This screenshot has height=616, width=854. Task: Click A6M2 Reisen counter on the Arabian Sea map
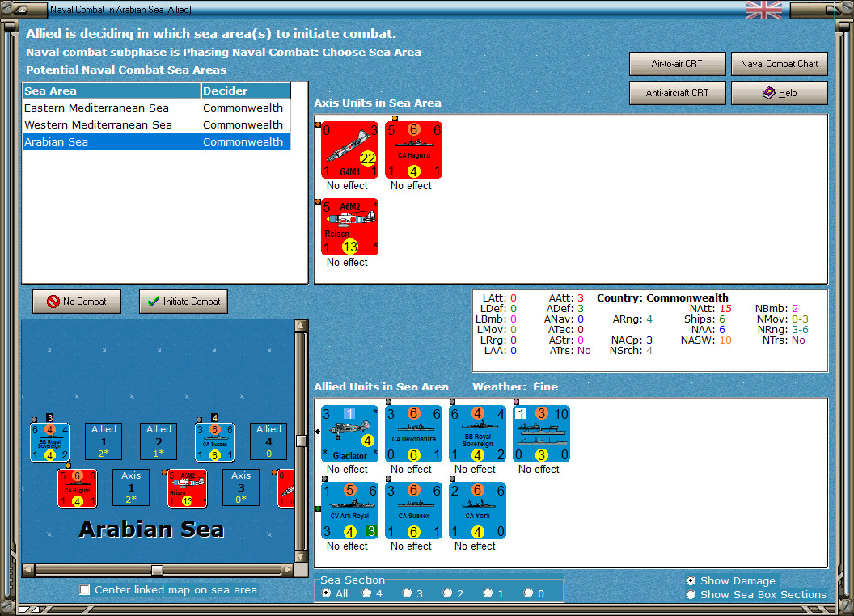(x=188, y=488)
